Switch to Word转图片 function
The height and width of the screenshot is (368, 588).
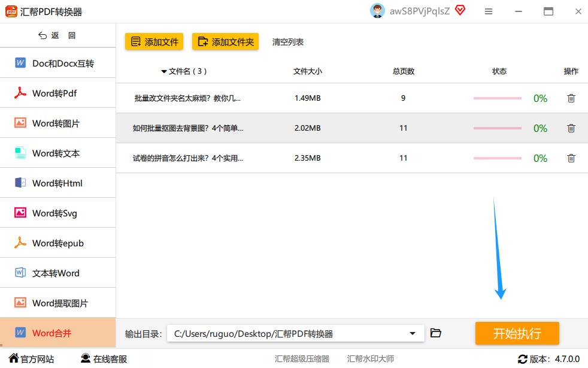(57, 123)
